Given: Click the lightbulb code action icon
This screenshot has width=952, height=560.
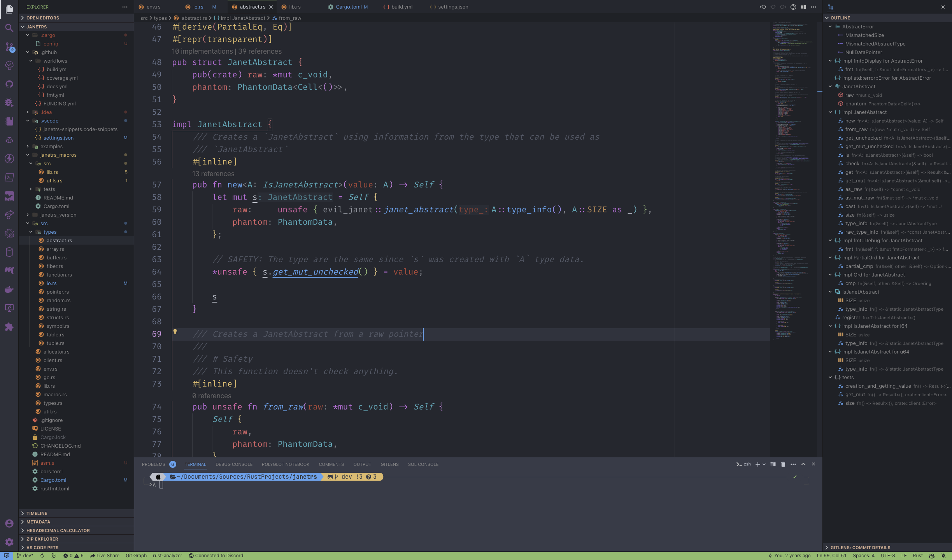Looking at the screenshot, I should coord(175,331).
